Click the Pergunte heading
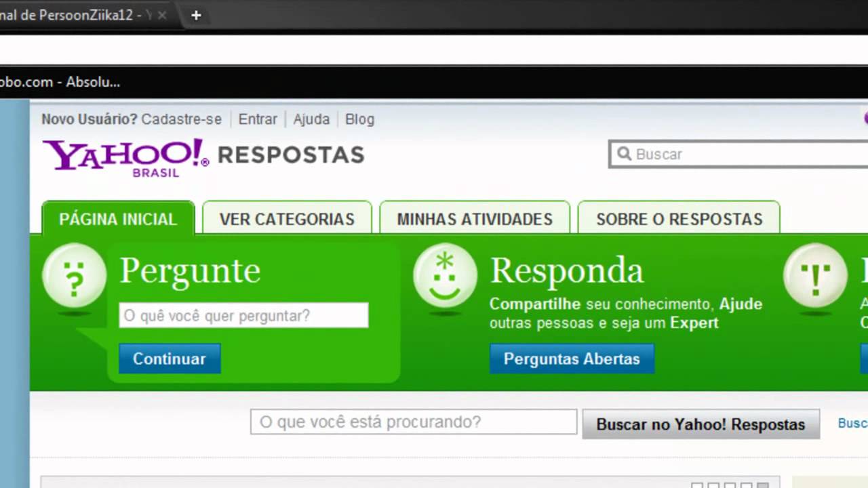Viewport: 868px width, 488px height. coord(190,271)
